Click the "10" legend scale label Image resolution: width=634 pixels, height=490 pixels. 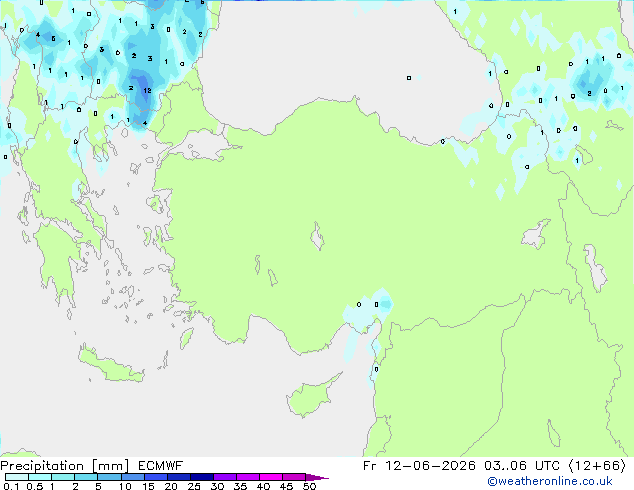(125, 486)
